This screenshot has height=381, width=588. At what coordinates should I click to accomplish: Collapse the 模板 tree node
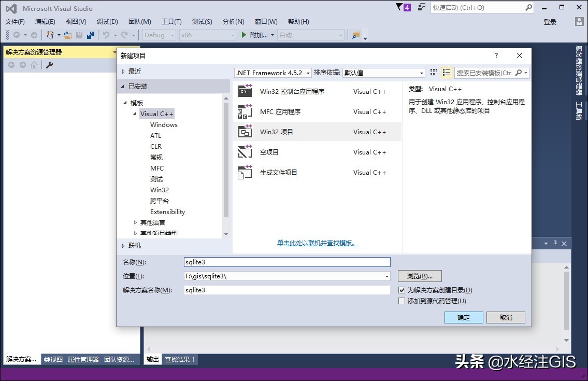pos(125,103)
